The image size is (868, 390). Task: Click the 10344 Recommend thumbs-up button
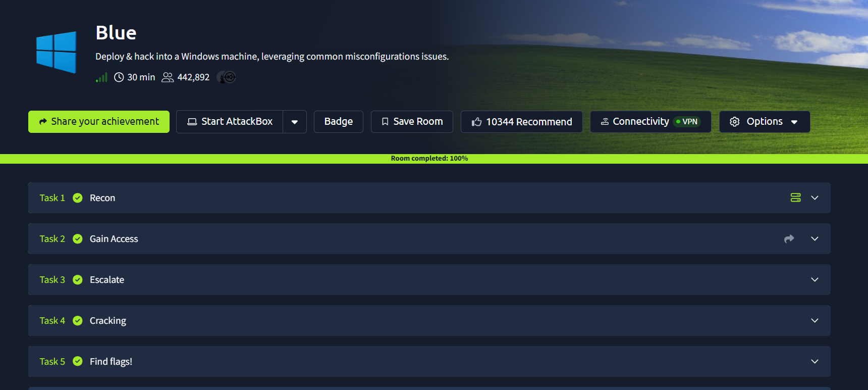522,122
